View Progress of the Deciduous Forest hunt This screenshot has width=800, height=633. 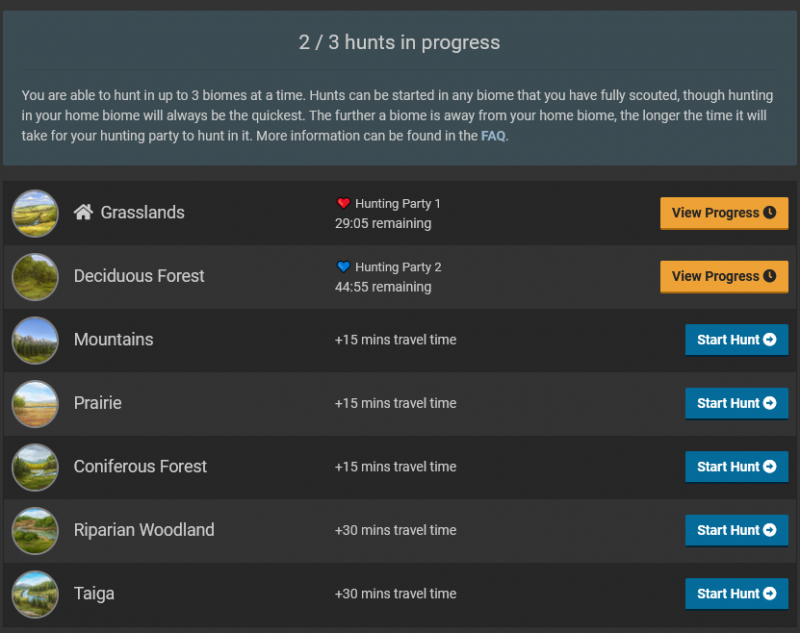click(723, 277)
